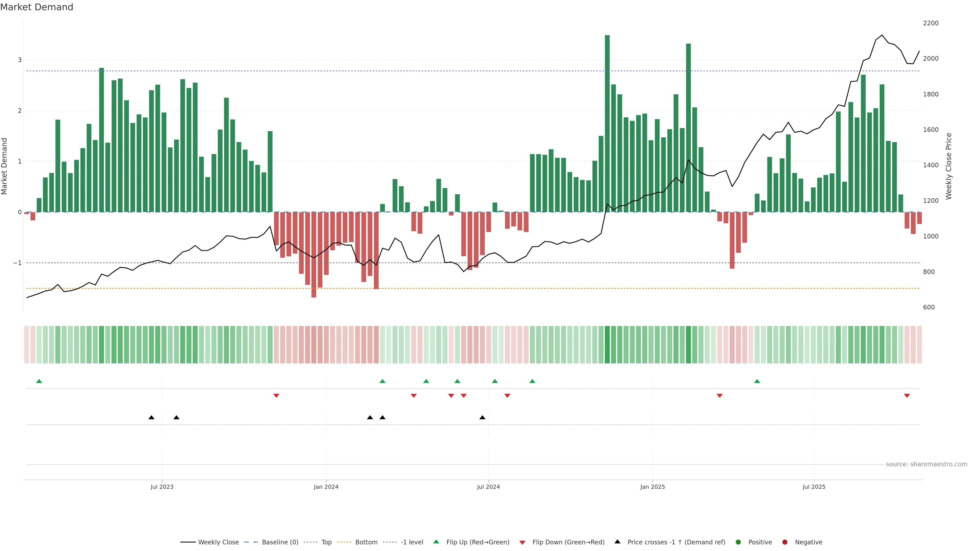The height and width of the screenshot is (551, 980).
Task: Click the darkest green heat-strip cell near Jan 2025
Action: pos(607,344)
